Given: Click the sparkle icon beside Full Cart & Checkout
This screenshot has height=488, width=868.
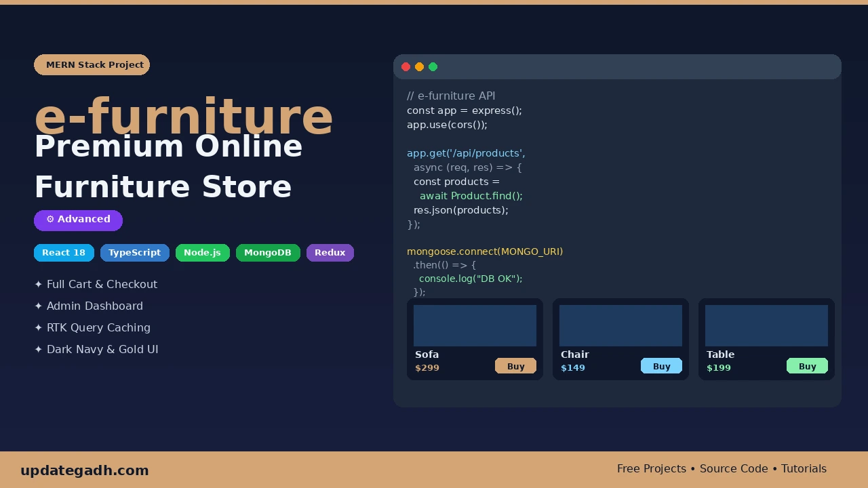Looking at the screenshot, I should point(39,284).
